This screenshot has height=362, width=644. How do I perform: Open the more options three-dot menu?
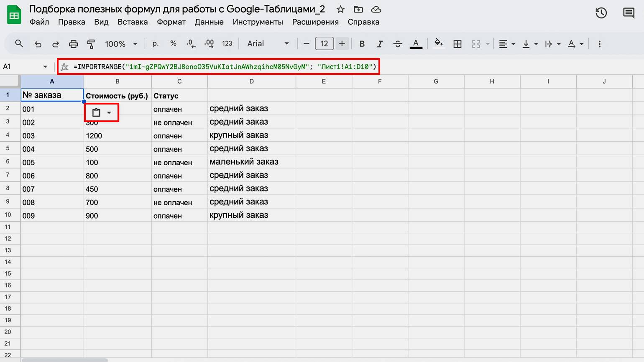pyautogui.click(x=599, y=44)
